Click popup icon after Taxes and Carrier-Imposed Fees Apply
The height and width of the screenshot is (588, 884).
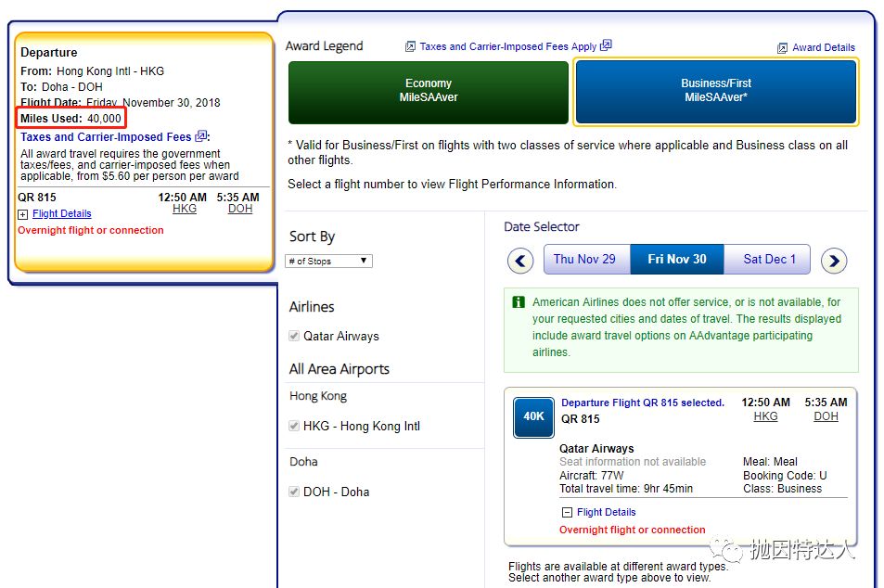click(x=606, y=45)
